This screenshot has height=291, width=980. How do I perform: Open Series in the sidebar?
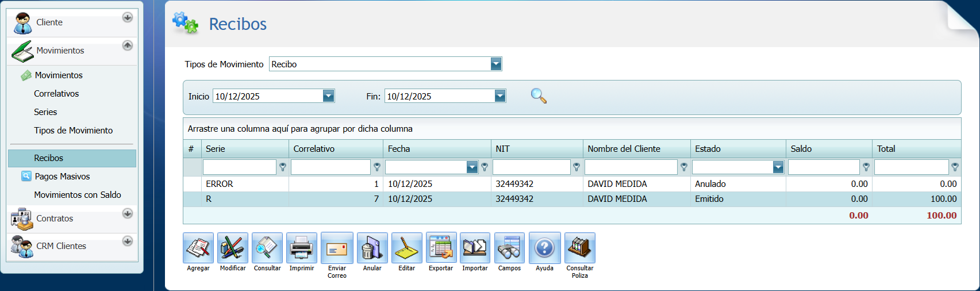(x=45, y=112)
